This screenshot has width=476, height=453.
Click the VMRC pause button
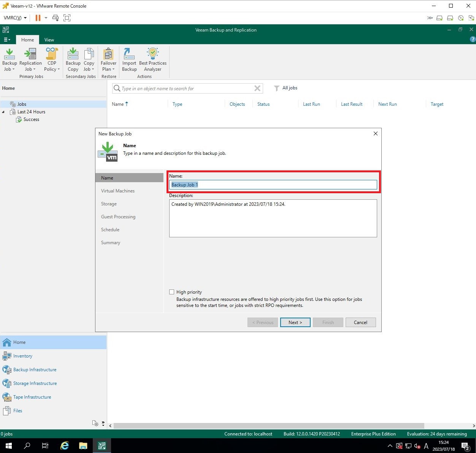[x=38, y=17]
